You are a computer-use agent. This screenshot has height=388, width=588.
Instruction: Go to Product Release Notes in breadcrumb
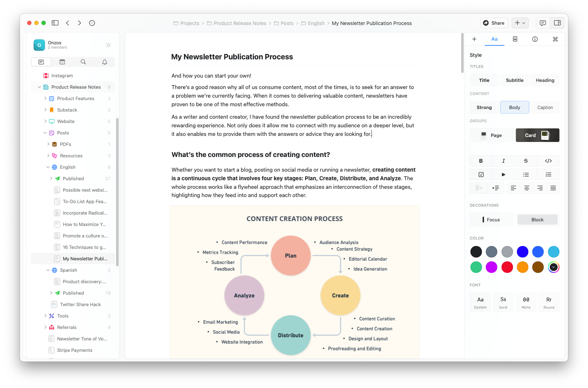coord(236,23)
